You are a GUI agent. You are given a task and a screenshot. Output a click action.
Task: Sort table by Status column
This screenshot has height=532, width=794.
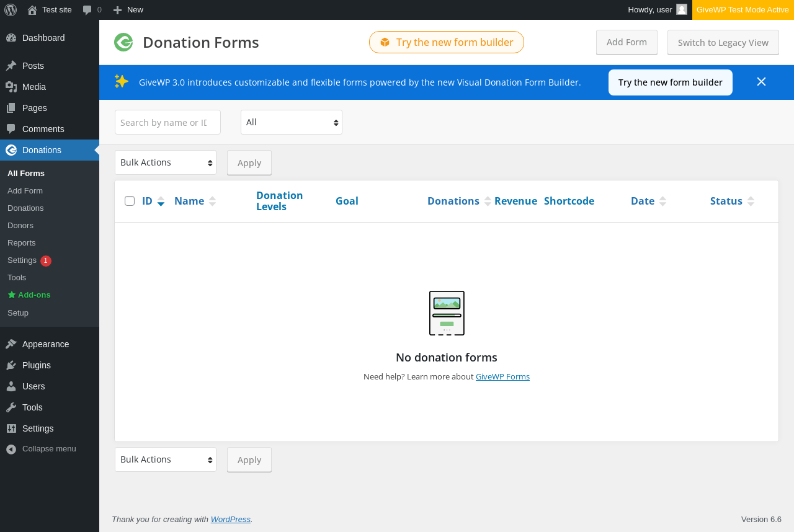[733, 201]
